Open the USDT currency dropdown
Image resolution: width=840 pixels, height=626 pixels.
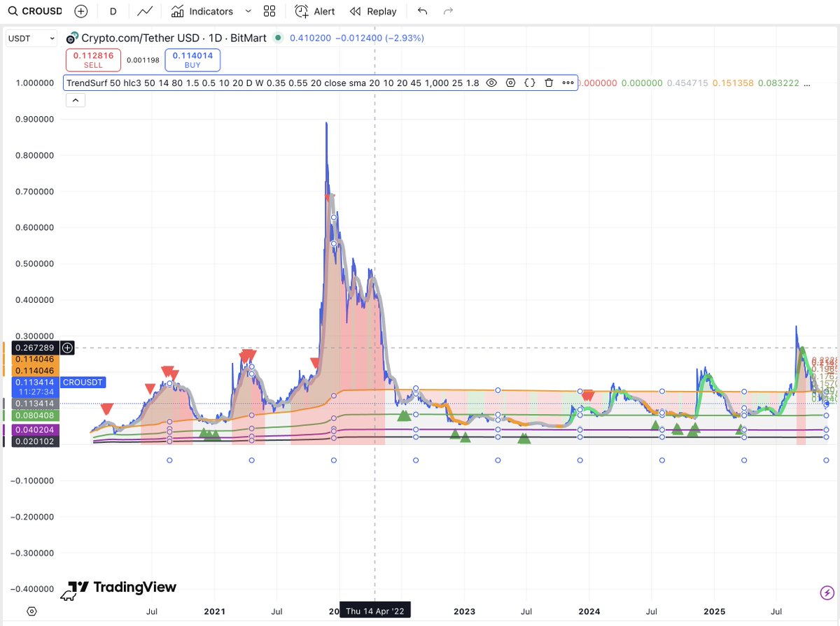(31, 38)
